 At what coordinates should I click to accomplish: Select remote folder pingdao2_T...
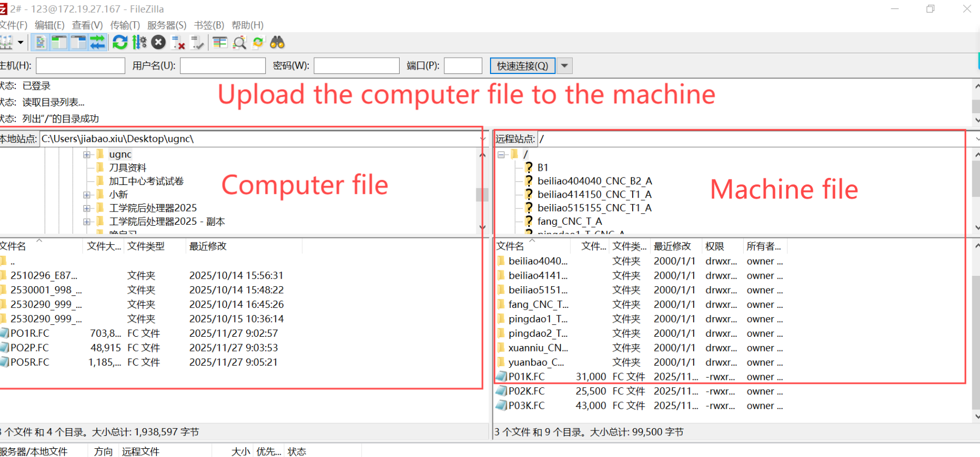click(x=538, y=334)
